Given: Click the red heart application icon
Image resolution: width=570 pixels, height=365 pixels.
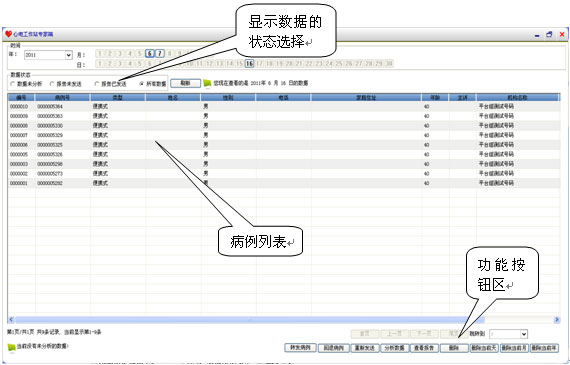Looking at the screenshot, I should point(8,34).
